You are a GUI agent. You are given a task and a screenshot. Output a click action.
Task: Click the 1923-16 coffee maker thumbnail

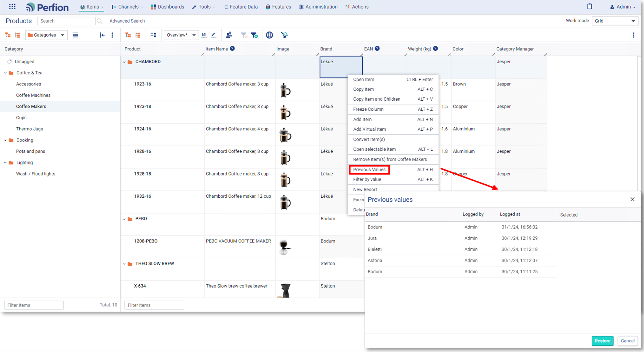pyautogui.click(x=285, y=90)
